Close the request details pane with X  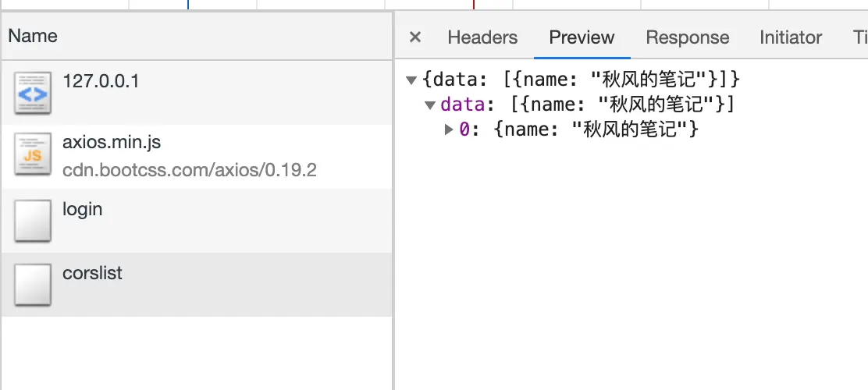click(x=414, y=37)
